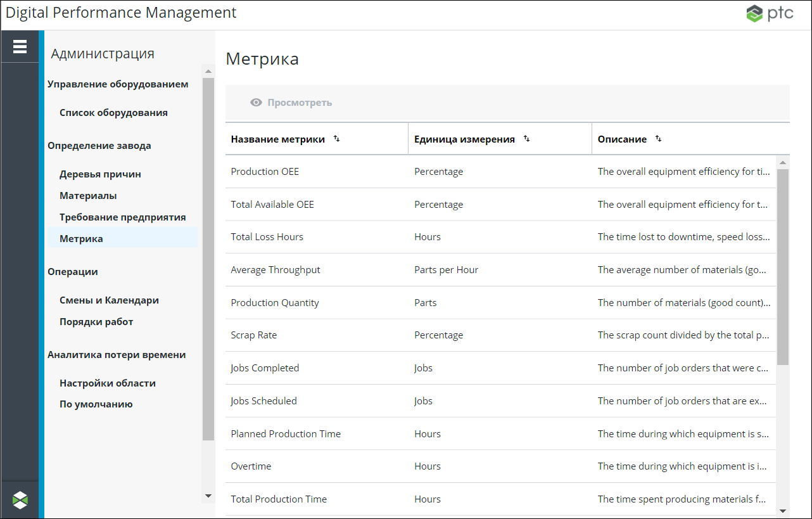
Task: Click the Parts unit for Production Quantity
Action: (x=426, y=303)
